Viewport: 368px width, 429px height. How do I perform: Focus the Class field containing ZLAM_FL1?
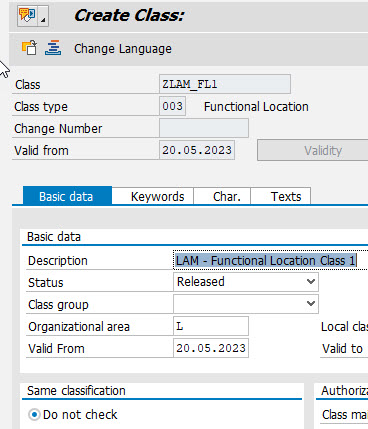point(225,84)
